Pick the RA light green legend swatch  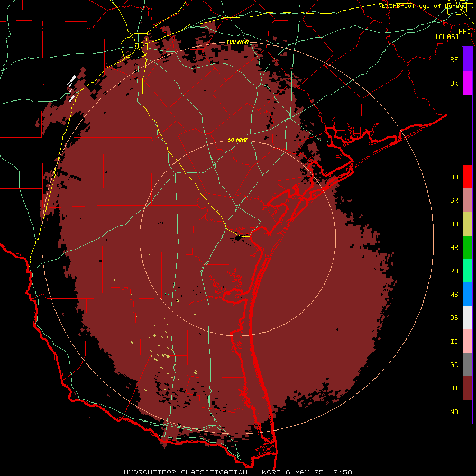467,271
